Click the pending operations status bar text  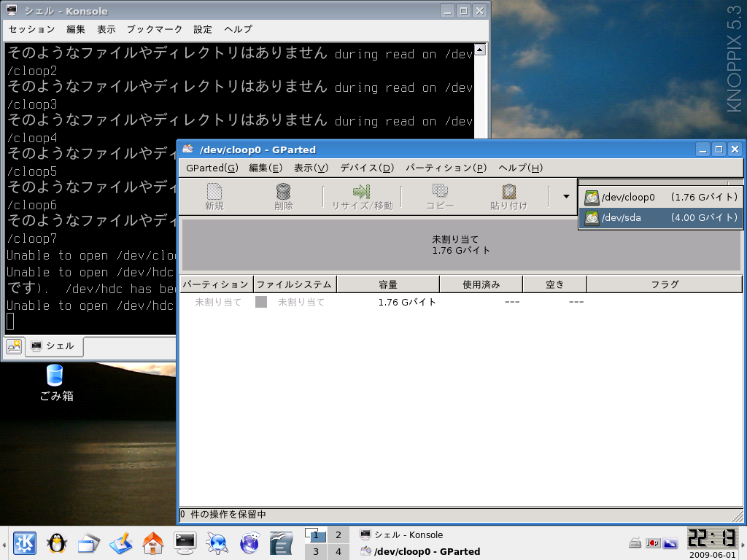[x=223, y=514]
